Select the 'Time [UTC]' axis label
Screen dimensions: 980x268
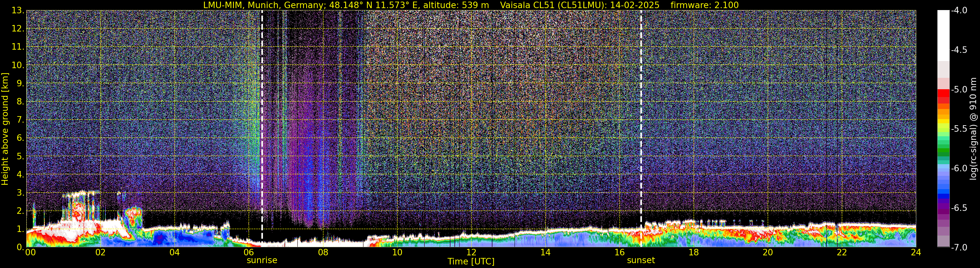click(471, 262)
